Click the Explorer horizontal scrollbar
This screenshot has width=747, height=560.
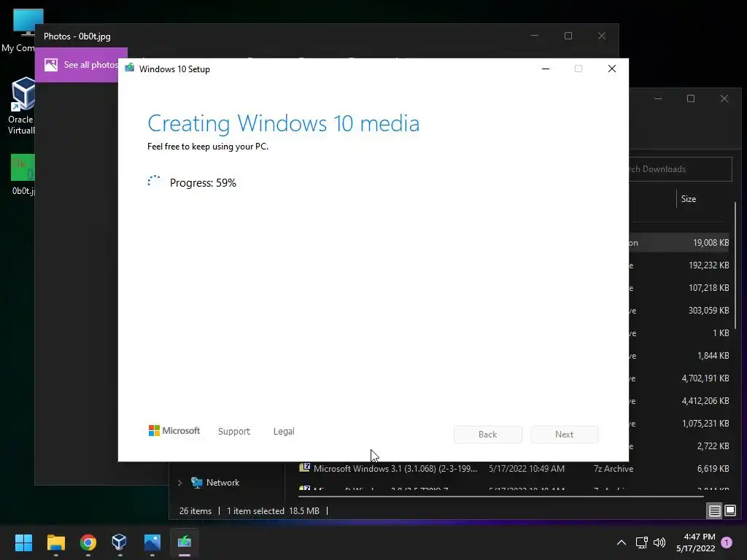tap(500, 497)
